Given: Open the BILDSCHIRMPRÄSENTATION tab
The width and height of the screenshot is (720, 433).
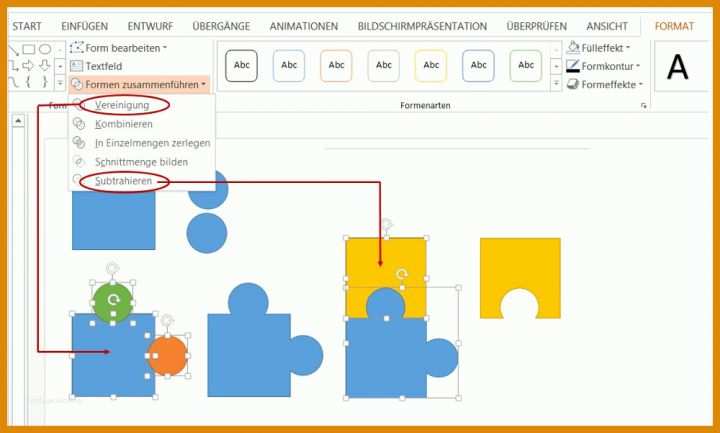Looking at the screenshot, I should pyautogui.click(x=422, y=26).
